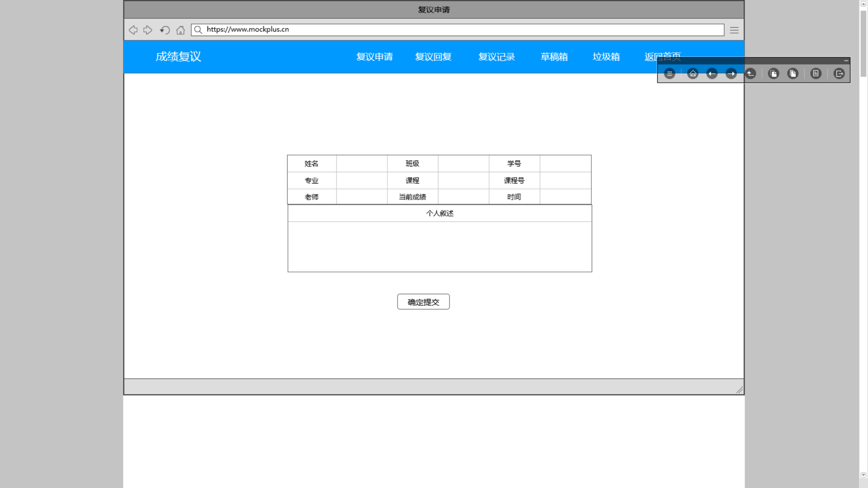The width and height of the screenshot is (868, 488).
Task: Go to the next page with the right arrow icon
Action: tap(731, 74)
